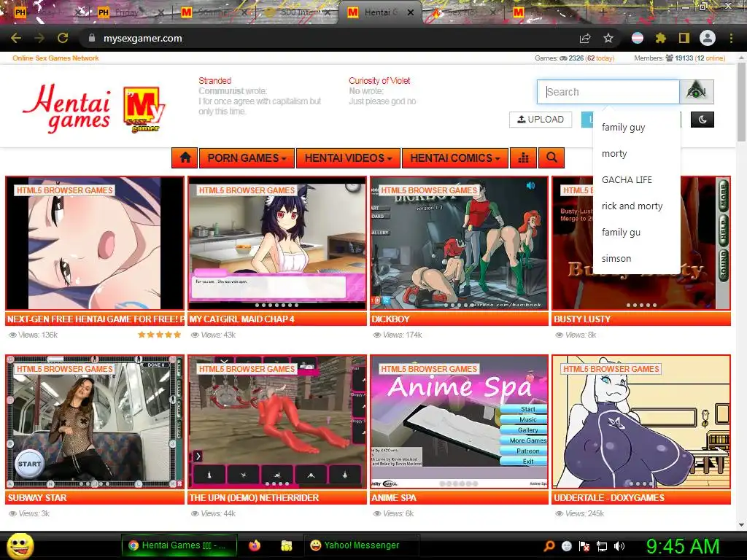The width and height of the screenshot is (747, 560).
Task: Click the smiley Start button in the taskbar
Action: pos(20,546)
